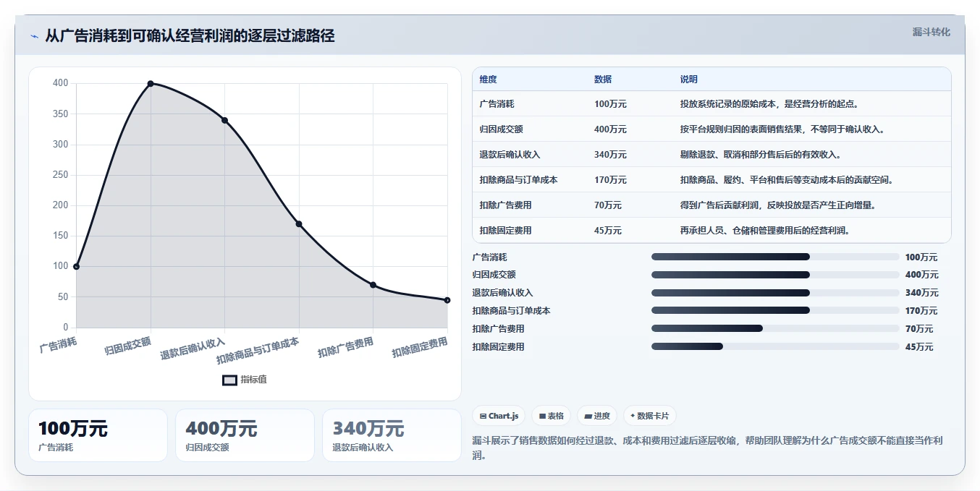
Task: Click the description starting 投放系统记录的原始成本
Action: tap(769, 104)
